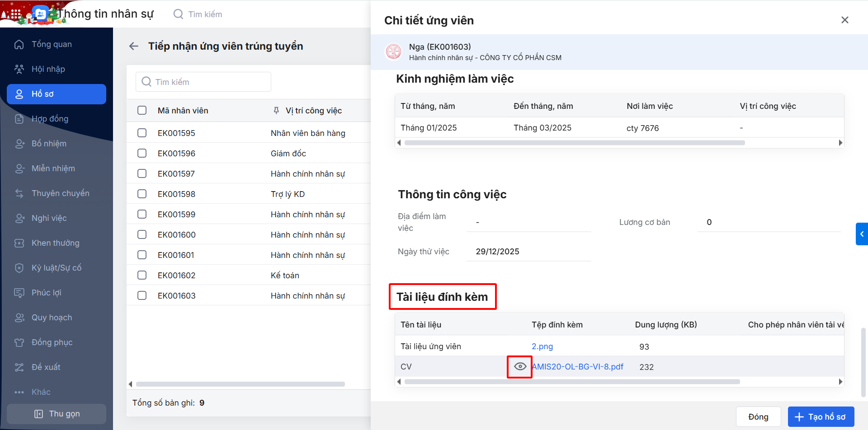The image size is (868, 430).
Task: Go to the Nghỉ việc section
Action: 49,218
